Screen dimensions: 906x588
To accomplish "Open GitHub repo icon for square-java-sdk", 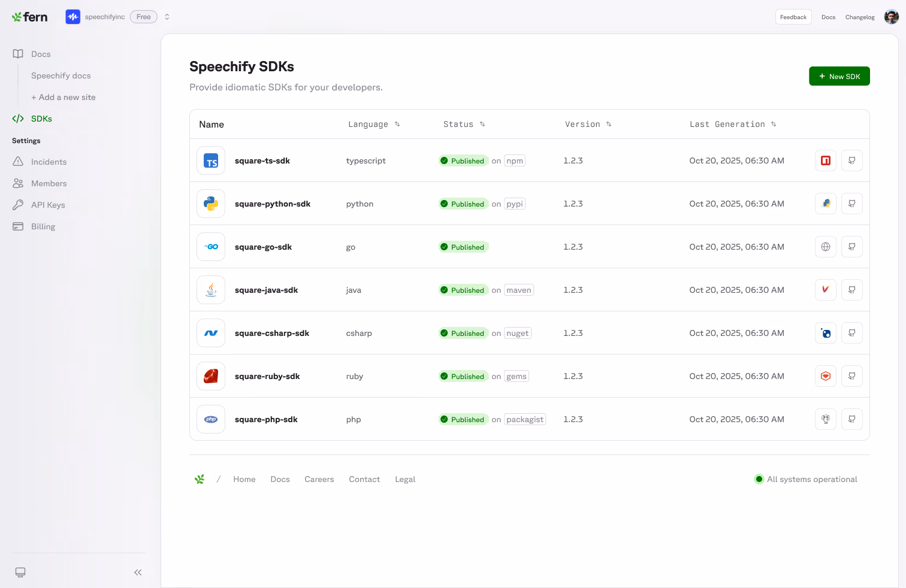I will tap(852, 290).
